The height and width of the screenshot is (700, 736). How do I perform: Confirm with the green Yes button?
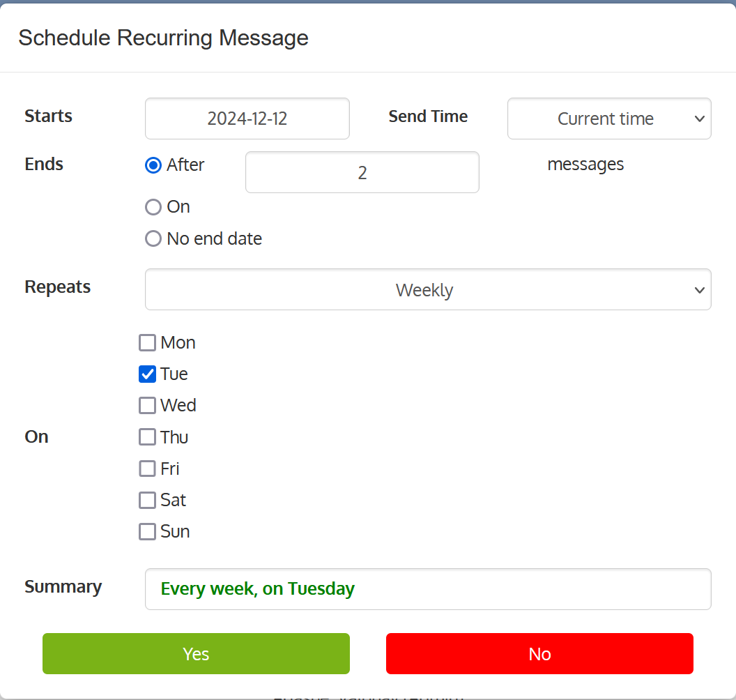click(197, 653)
